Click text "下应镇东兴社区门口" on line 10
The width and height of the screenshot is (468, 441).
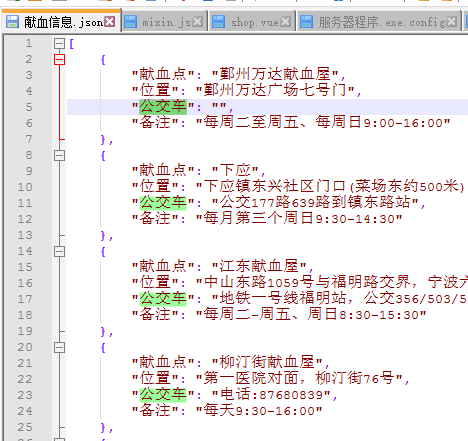pos(275,186)
